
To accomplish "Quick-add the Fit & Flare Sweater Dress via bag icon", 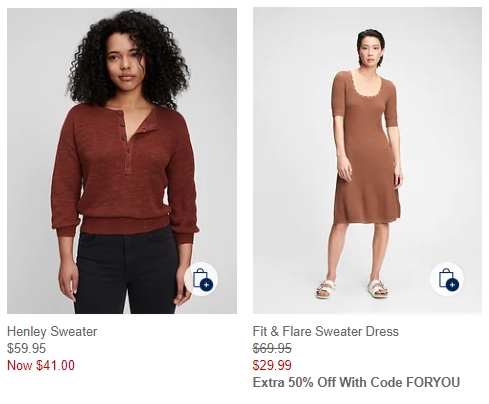I will 447,279.
